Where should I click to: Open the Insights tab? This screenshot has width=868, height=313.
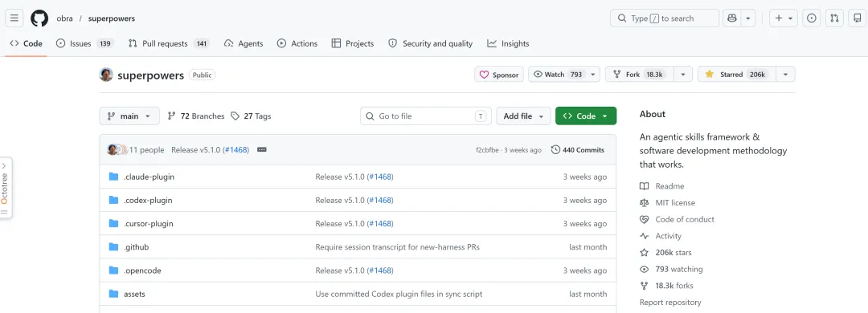point(508,43)
